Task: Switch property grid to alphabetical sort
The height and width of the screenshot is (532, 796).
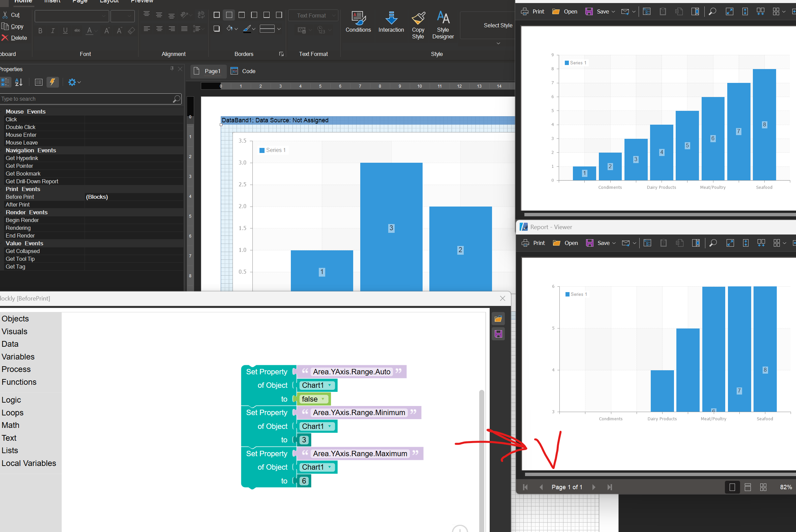Action: coord(19,82)
